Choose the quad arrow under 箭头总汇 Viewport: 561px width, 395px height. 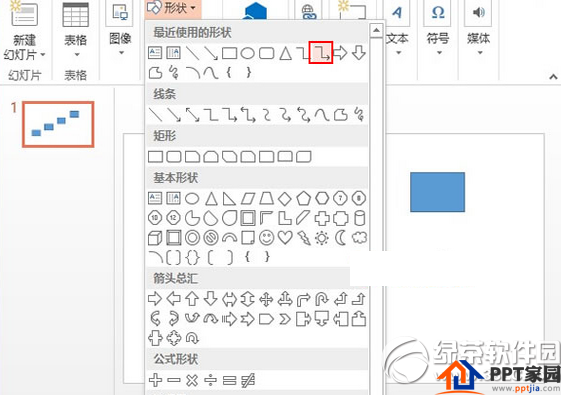[x=266, y=299]
